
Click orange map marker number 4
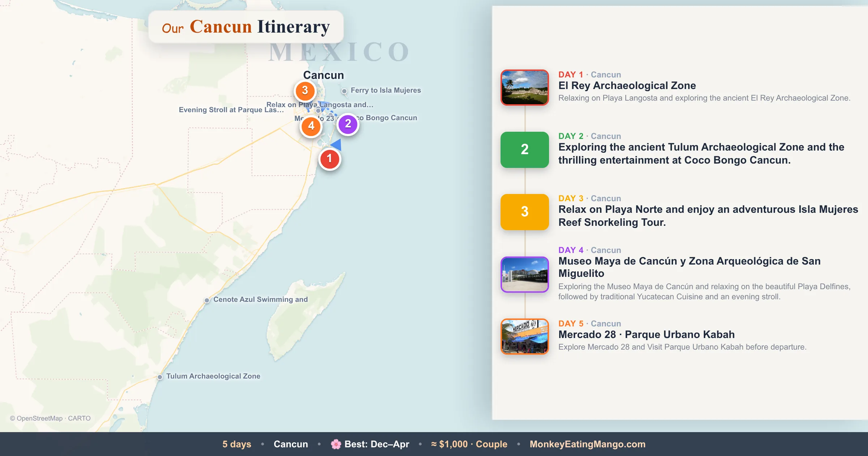[311, 126]
